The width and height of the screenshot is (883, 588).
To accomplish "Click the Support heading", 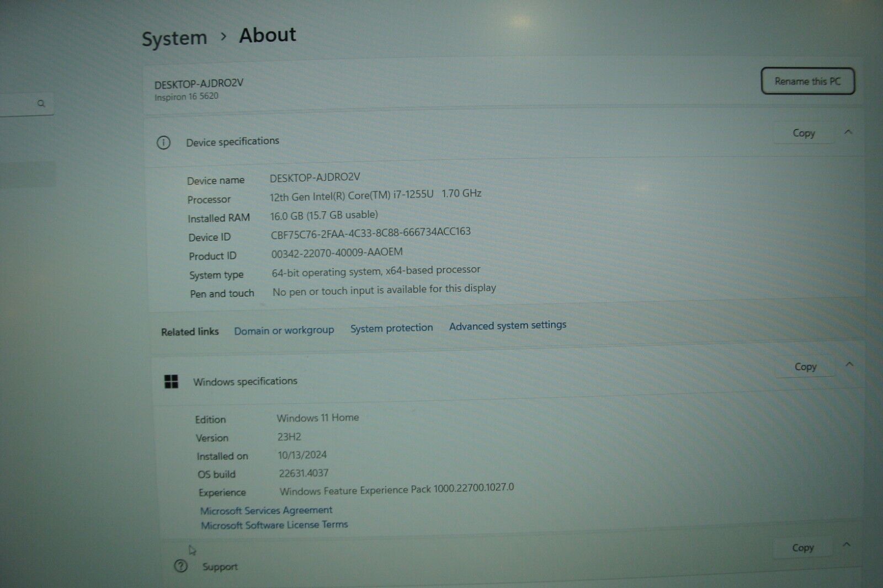I will point(220,567).
